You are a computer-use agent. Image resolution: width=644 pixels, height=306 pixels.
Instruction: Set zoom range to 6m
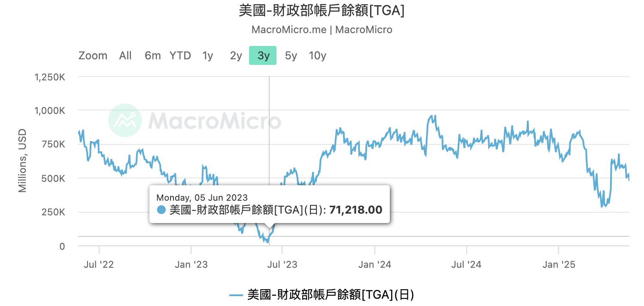pyautogui.click(x=152, y=55)
